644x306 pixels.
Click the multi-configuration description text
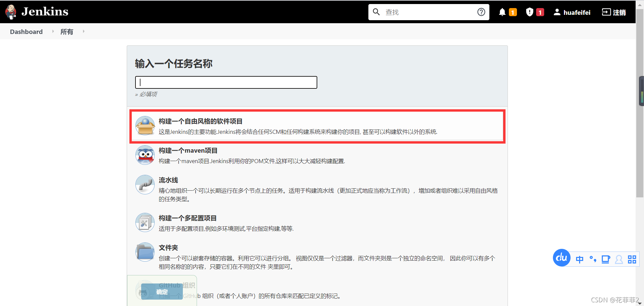point(226,229)
